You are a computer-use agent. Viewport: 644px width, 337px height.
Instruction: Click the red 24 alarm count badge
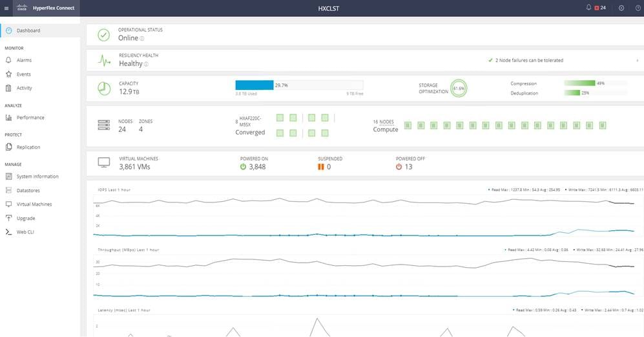click(x=601, y=8)
